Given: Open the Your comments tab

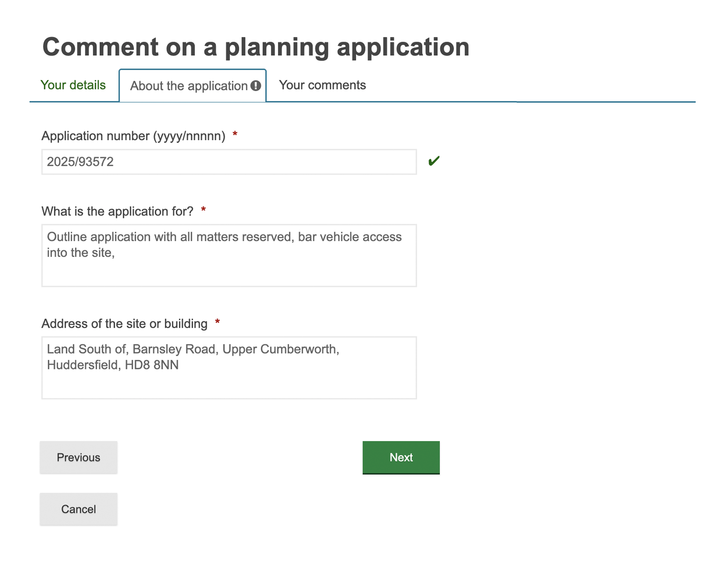Looking at the screenshot, I should [x=322, y=85].
